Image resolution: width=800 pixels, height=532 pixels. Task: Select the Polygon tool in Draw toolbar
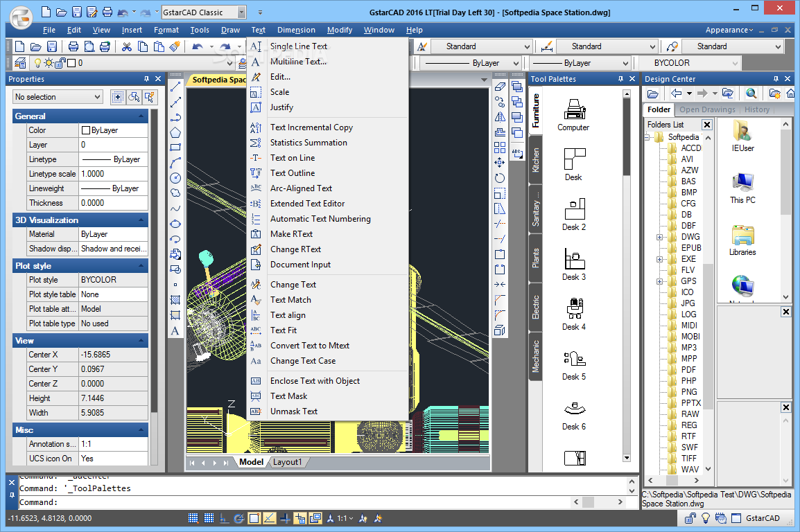pyautogui.click(x=175, y=132)
